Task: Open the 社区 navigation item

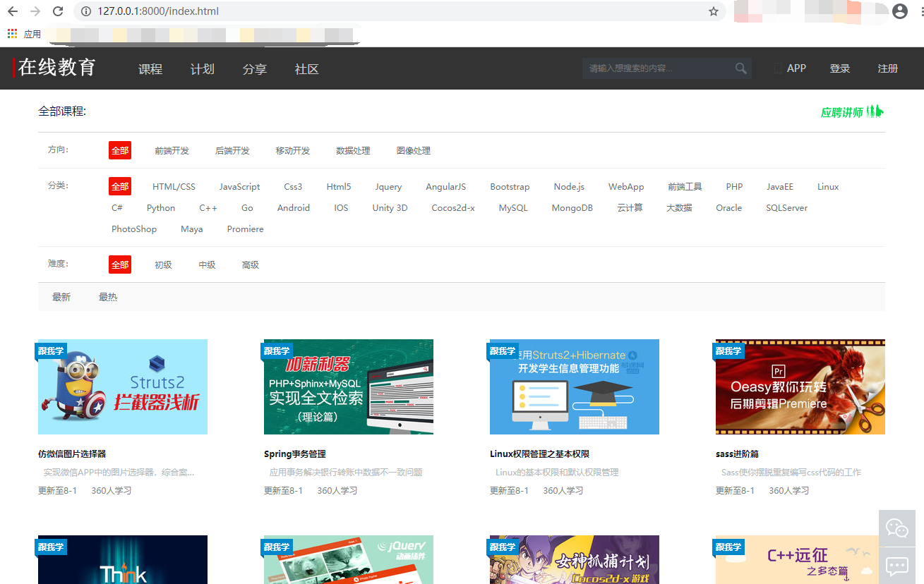Action: pos(307,69)
